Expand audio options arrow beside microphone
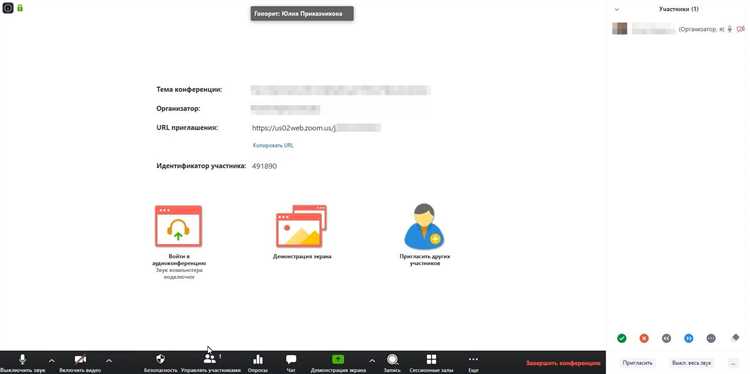 click(x=52, y=361)
